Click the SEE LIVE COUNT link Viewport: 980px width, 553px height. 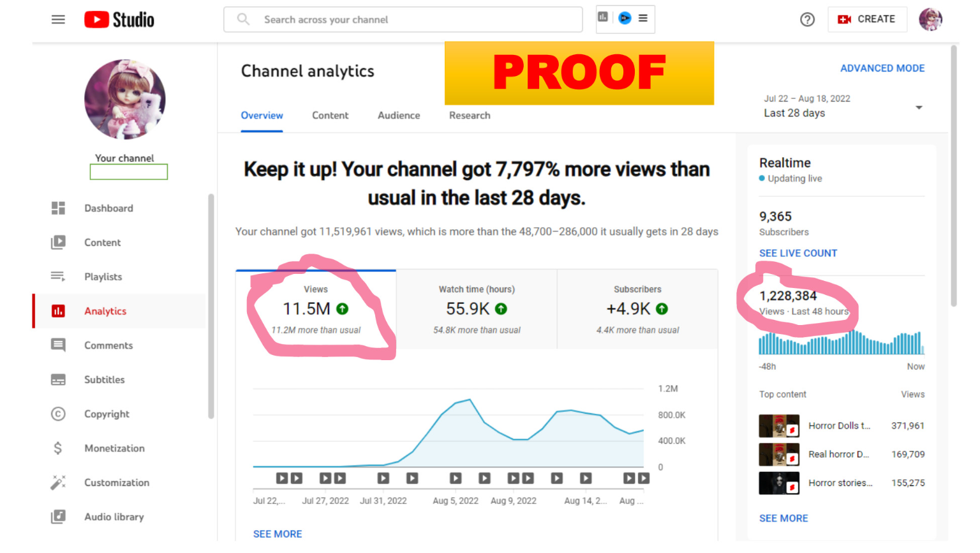pyautogui.click(x=798, y=254)
